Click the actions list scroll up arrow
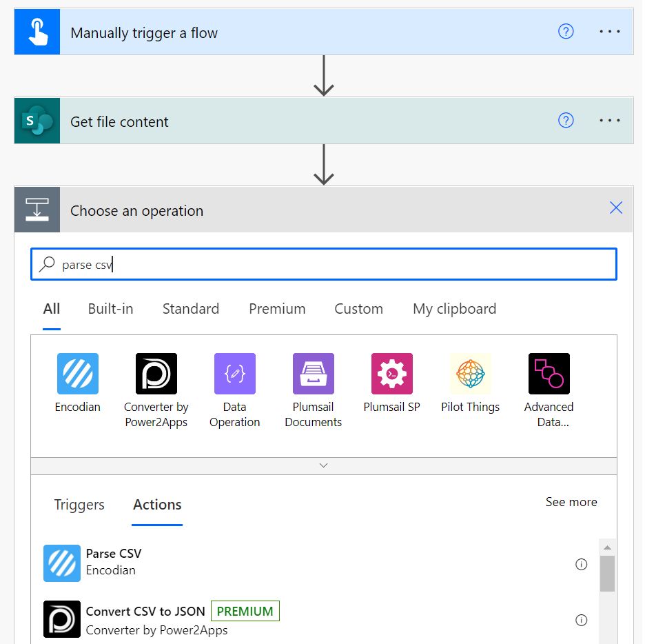The image size is (645, 644). 607,547
